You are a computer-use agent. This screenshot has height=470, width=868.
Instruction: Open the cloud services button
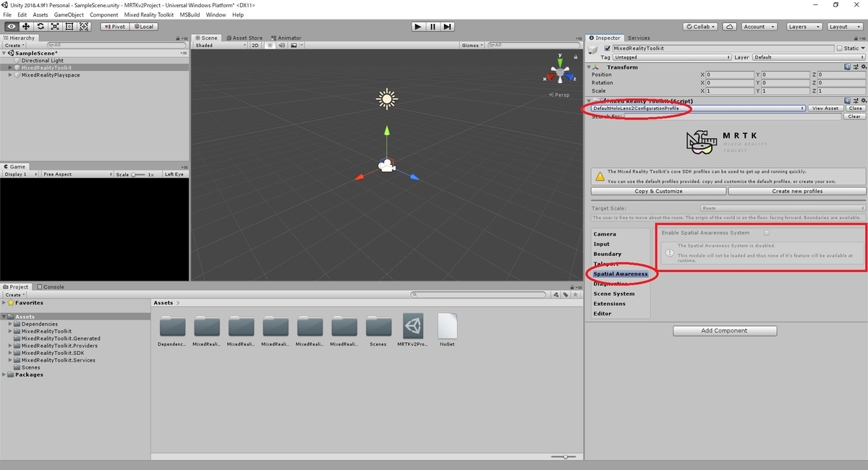coord(730,26)
